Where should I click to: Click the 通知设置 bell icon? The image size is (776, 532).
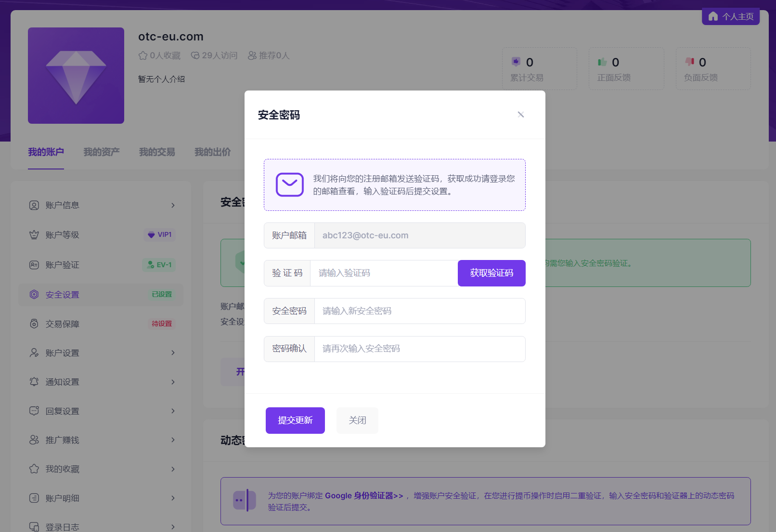pyautogui.click(x=34, y=381)
